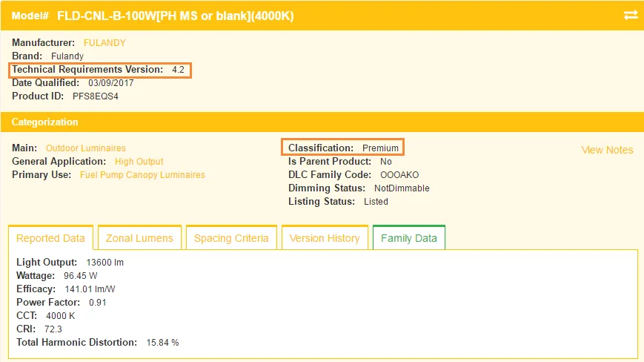Click the Classification Premium highlighted box

342,148
